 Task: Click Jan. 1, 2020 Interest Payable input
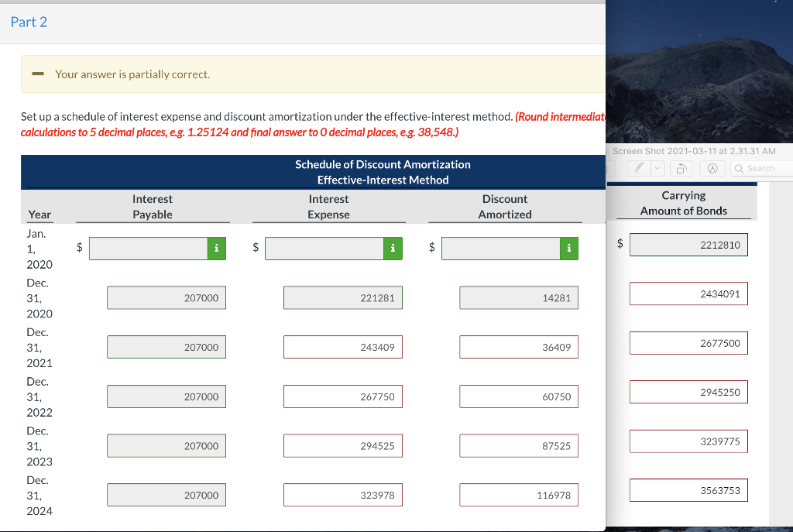tap(148, 249)
